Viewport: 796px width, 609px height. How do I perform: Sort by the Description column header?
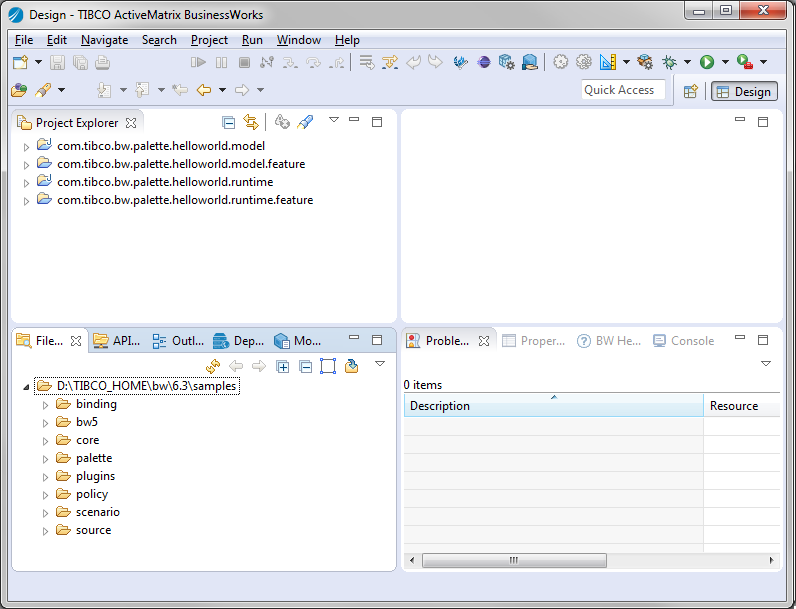pyautogui.click(x=553, y=406)
